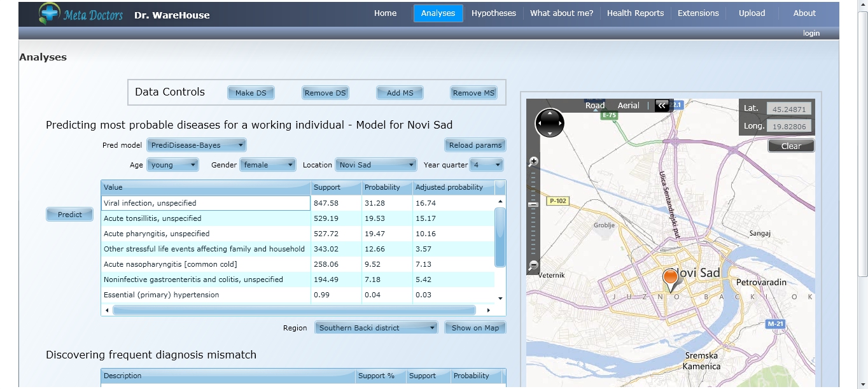Click the Lat. coordinate field
The image size is (868, 389).
click(x=788, y=109)
